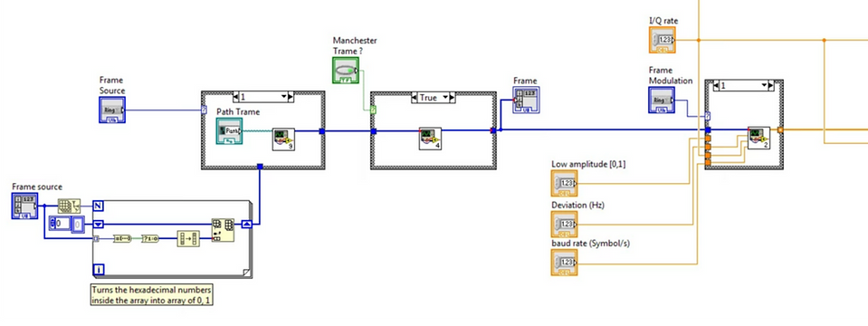Click the 'Manchester Trame ?' label
Viewport: 868px width, 326px height.
pyautogui.click(x=355, y=46)
